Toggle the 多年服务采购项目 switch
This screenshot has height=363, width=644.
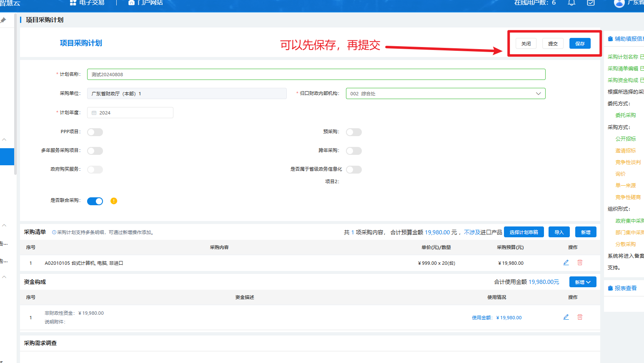pos(95,151)
